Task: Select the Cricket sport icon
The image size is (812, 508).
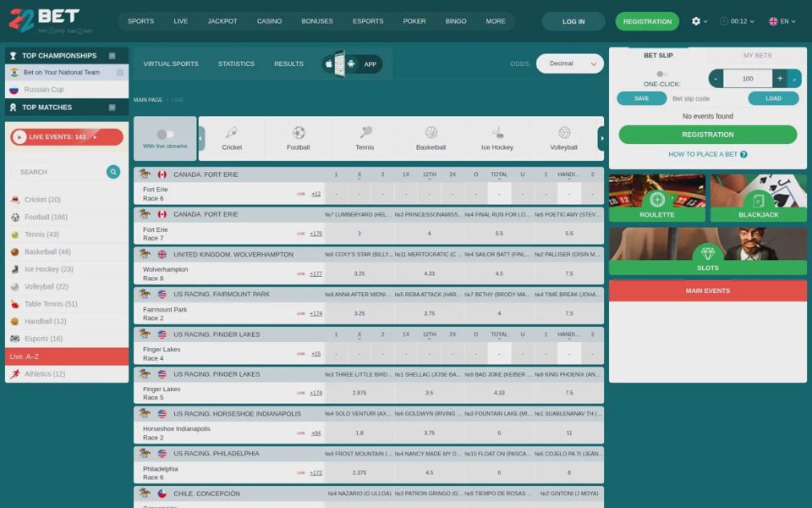Action: [232, 133]
